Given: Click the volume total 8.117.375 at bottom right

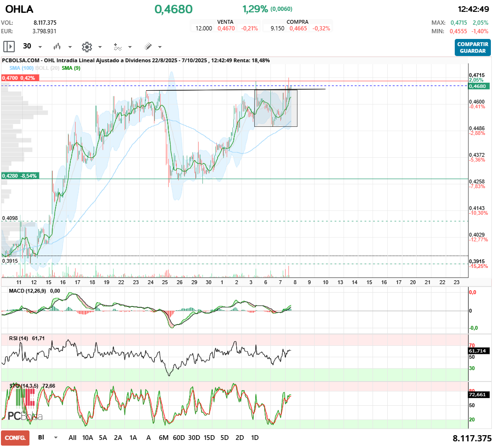Looking at the screenshot, I should [x=472, y=438].
